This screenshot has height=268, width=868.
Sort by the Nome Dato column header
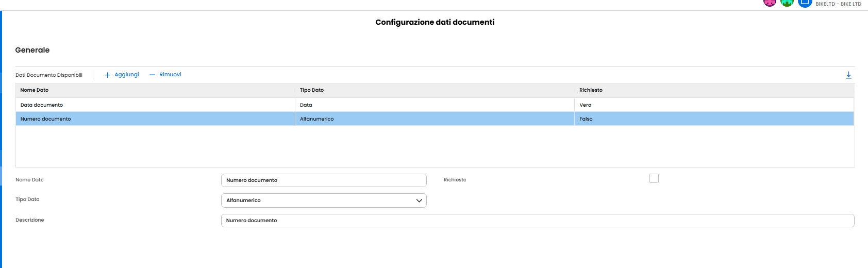point(35,90)
